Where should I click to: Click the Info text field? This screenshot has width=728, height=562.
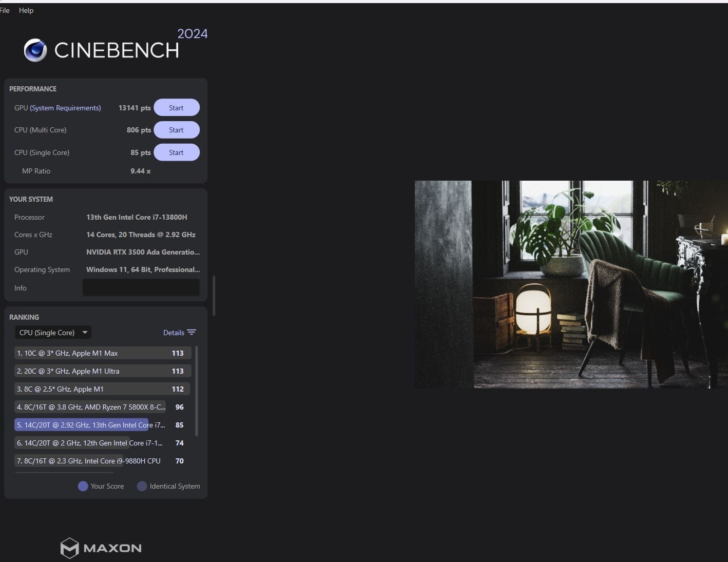[141, 287]
